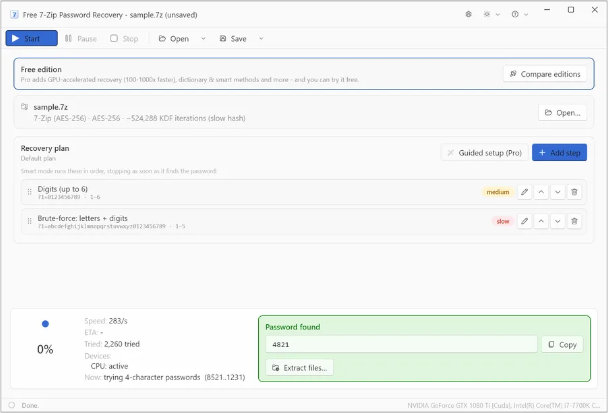The height and width of the screenshot is (413, 608).
Task: Click the Add step button
Action: (x=559, y=153)
